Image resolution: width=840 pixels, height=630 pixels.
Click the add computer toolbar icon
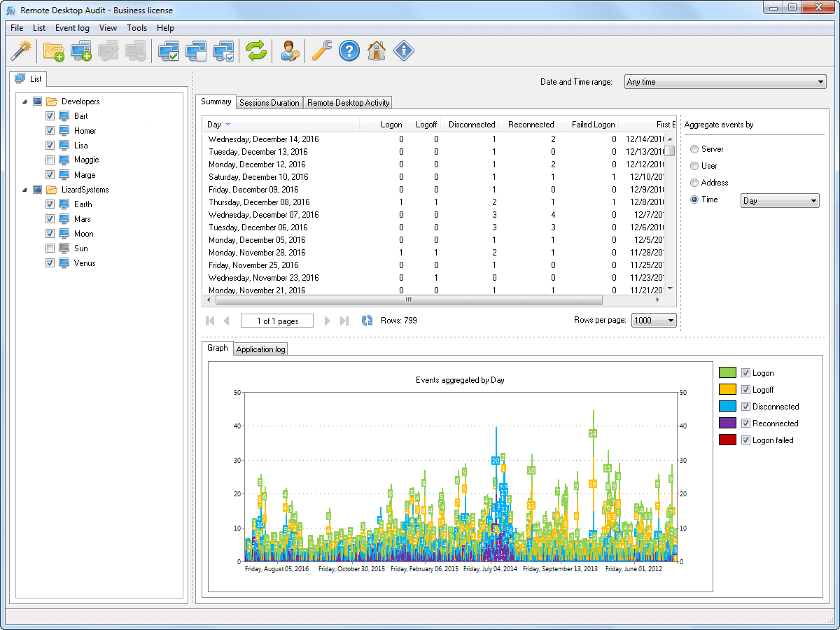coord(81,50)
